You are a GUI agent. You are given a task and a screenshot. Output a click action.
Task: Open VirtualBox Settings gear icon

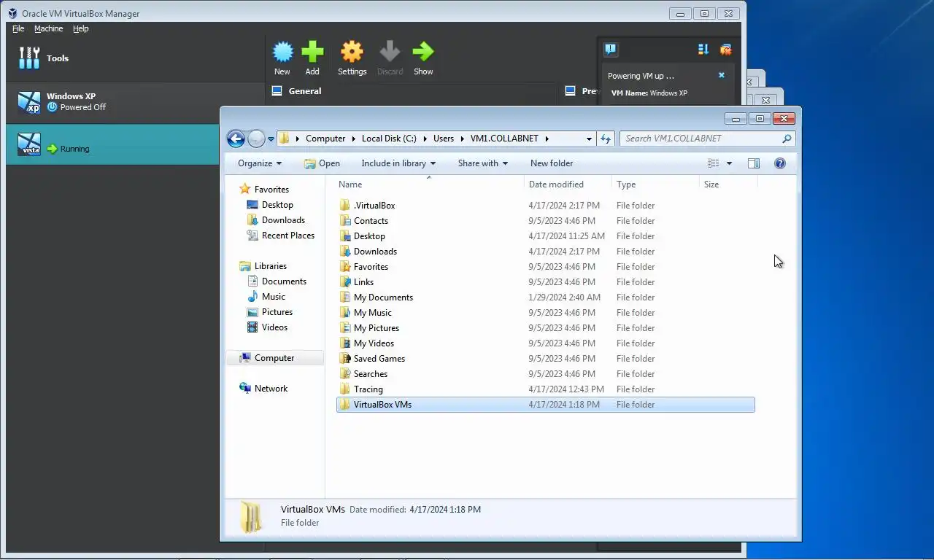[x=352, y=52]
